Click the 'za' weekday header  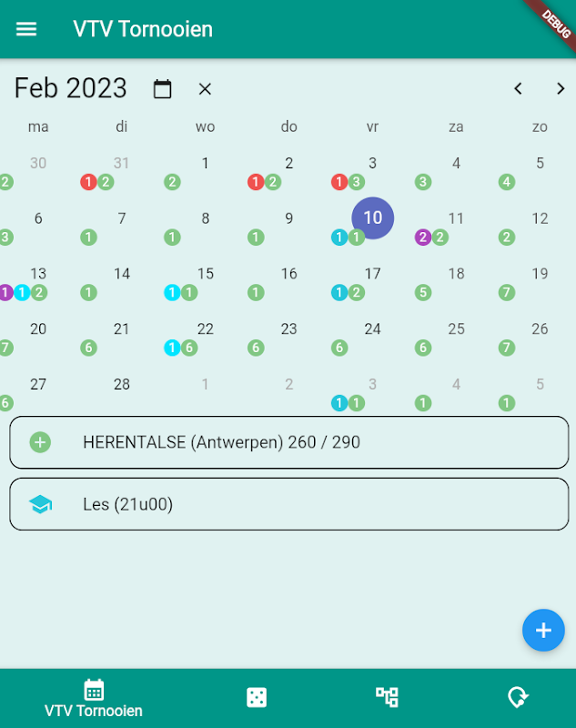point(456,126)
